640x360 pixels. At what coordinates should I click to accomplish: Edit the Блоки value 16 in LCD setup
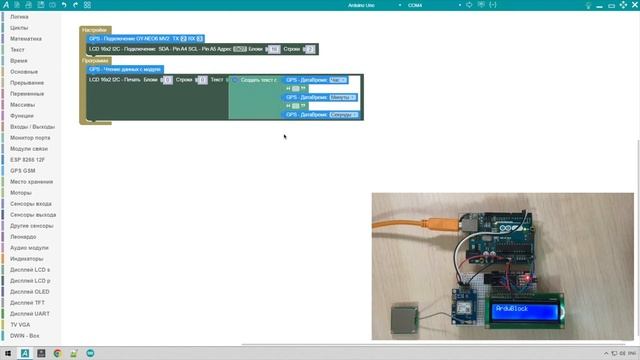[274, 49]
